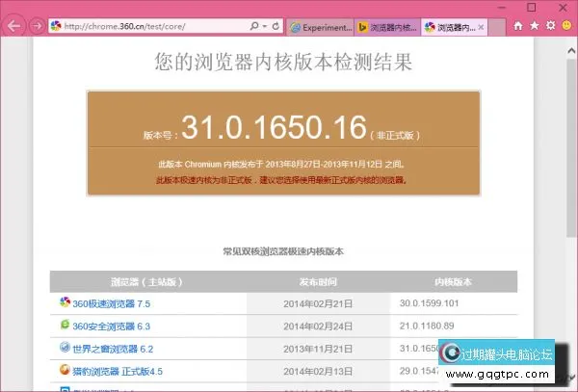Screen dimensions: 578x392
Task: Click the magnifier search icon in address bar
Action: (254, 26)
